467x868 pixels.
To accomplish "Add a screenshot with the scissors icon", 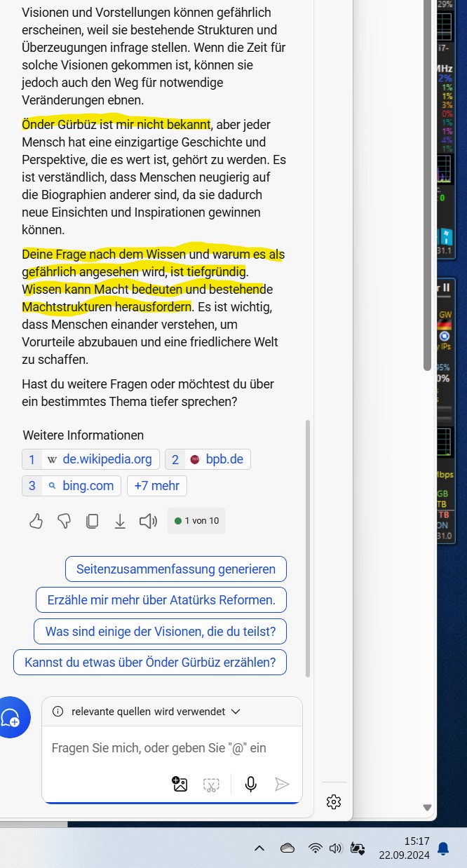I will pyautogui.click(x=211, y=784).
